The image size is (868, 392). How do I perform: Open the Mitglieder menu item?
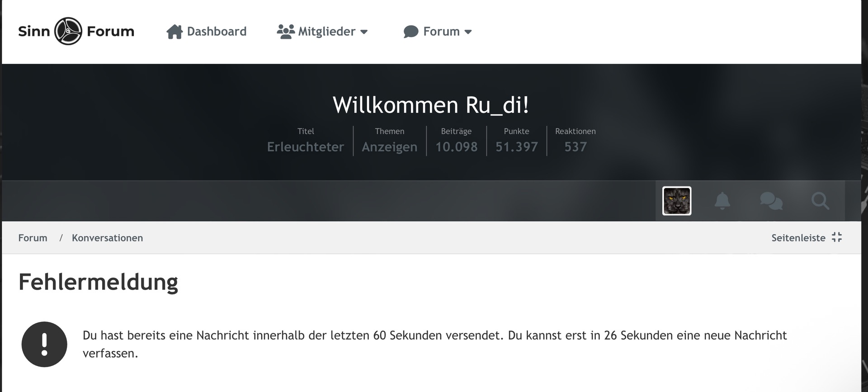tap(326, 32)
